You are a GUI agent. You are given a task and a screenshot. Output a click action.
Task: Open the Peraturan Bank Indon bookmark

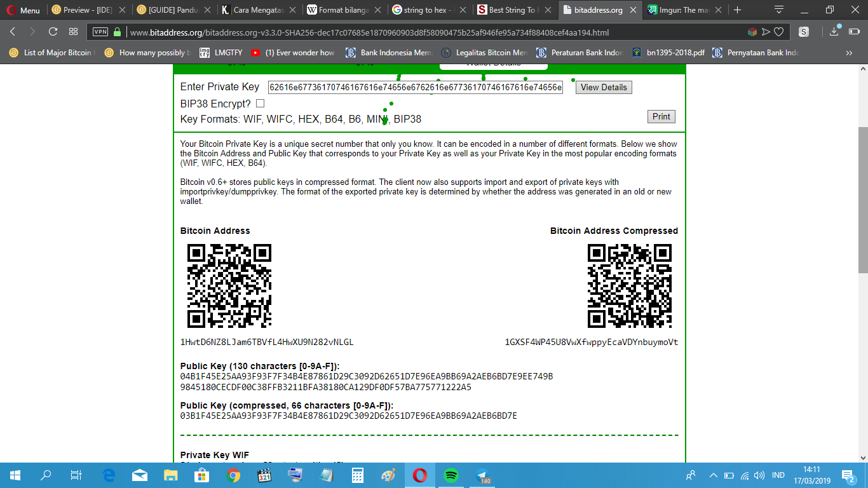coord(580,53)
